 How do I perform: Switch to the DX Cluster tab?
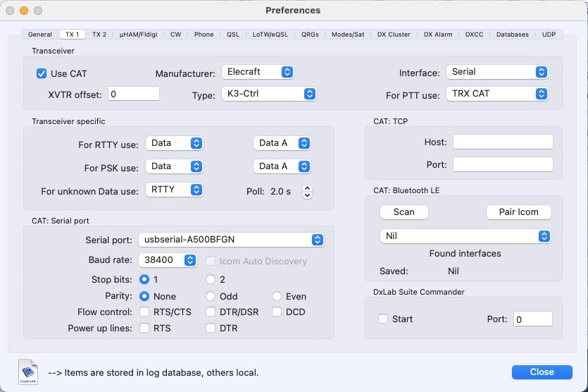(x=394, y=34)
